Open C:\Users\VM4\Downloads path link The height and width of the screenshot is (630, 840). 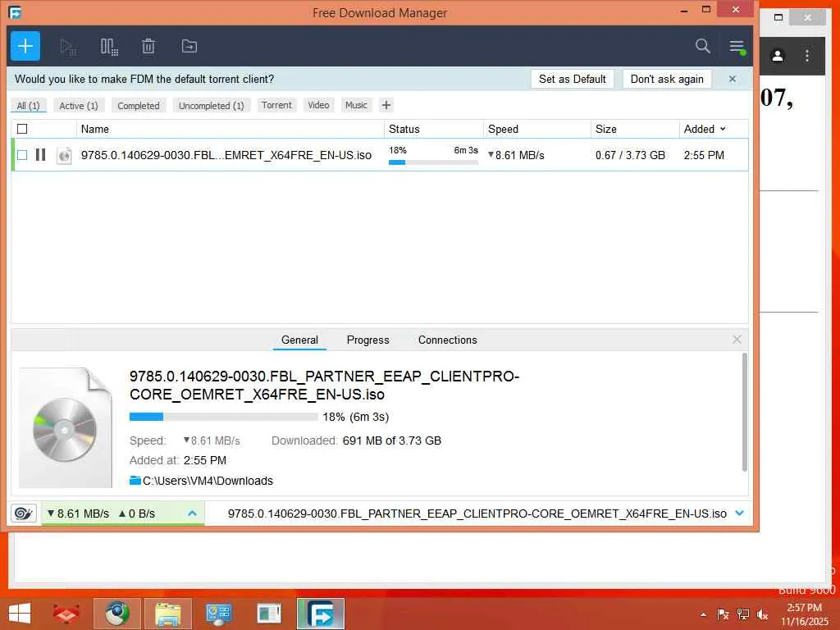[208, 481]
